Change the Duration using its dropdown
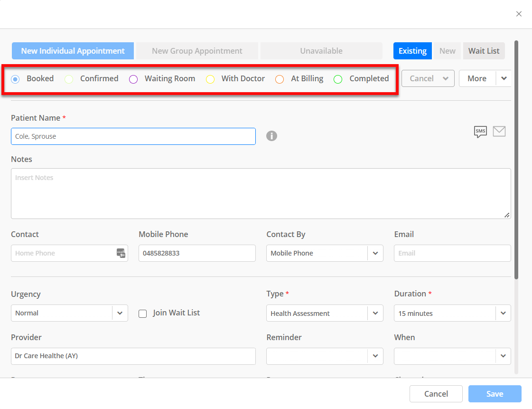 503,313
